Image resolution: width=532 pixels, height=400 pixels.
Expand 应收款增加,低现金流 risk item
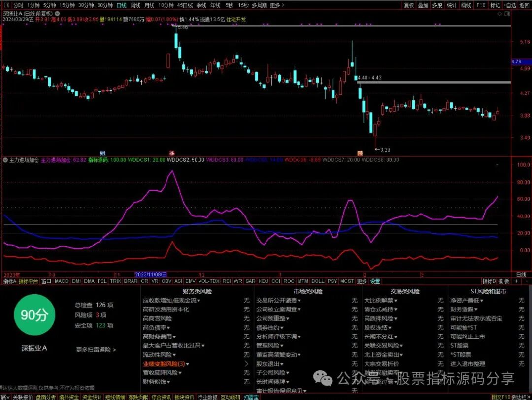pyautogui.click(x=171, y=300)
